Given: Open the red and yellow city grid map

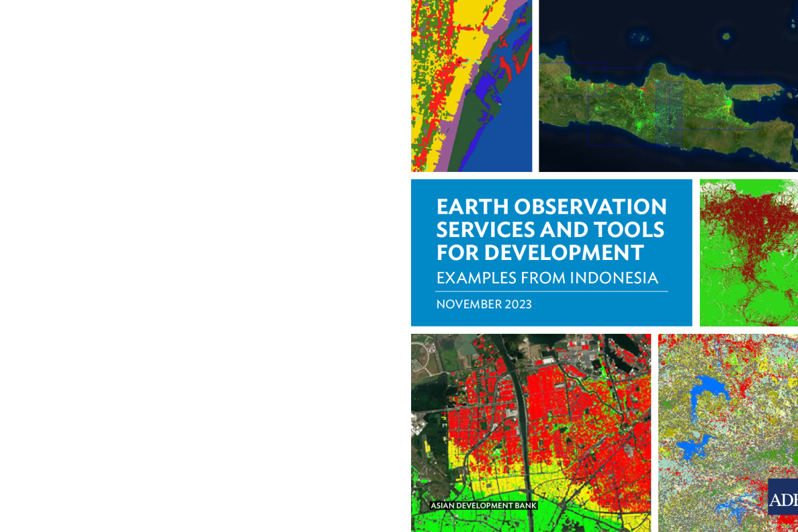Looking at the screenshot, I should pos(531,433).
